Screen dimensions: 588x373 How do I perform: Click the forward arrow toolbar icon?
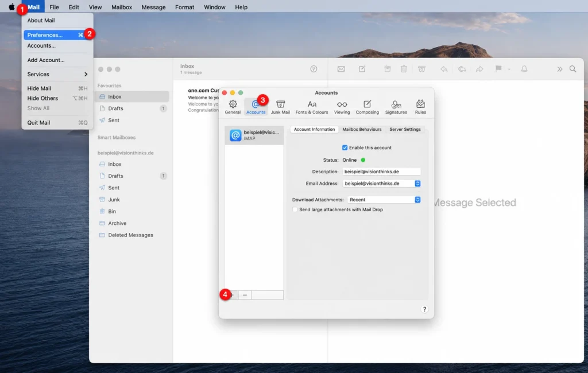coord(479,69)
